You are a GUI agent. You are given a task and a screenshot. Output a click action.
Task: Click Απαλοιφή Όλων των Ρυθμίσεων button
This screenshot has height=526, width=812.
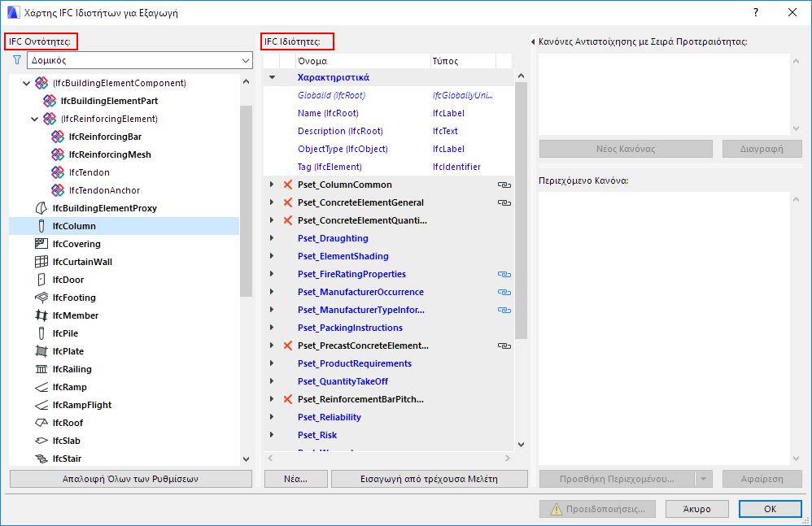coord(130,479)
